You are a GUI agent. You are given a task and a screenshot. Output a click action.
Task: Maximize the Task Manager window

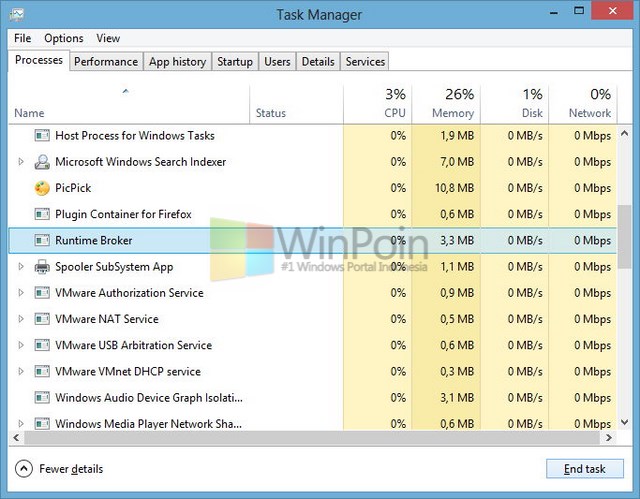579,11
